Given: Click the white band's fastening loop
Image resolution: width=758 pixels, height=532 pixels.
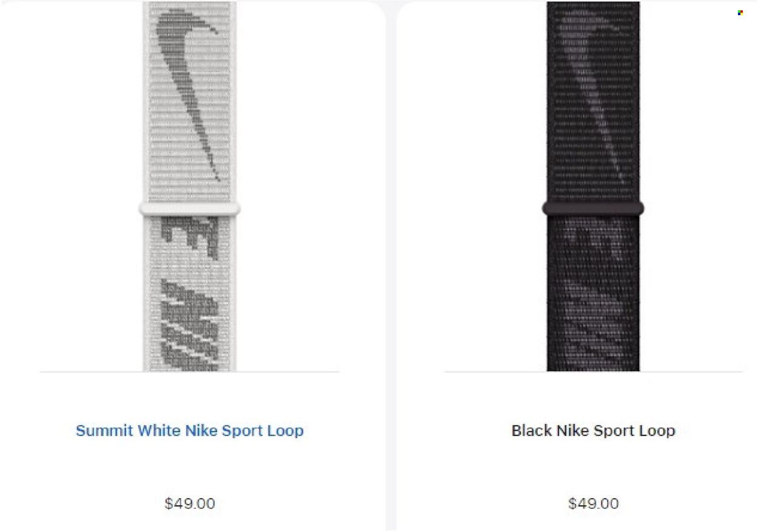Looking at the screenshot, I should click(x=190, y=209).
